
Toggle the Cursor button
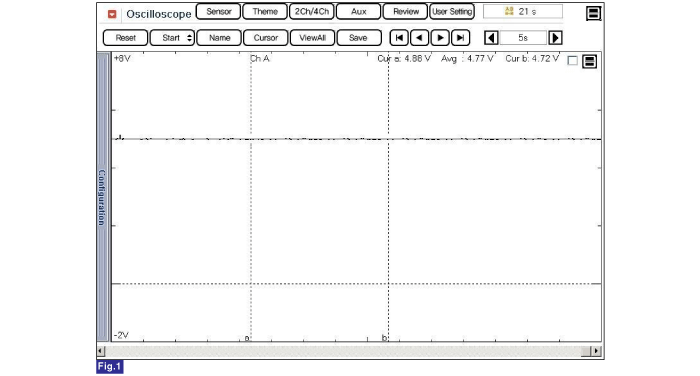pos(266,38)
